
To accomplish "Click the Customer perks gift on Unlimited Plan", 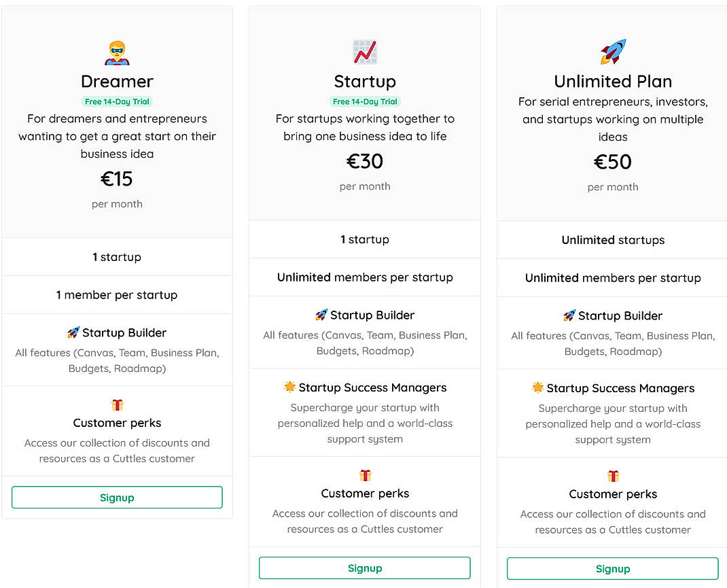I will [x=613, y=477].
